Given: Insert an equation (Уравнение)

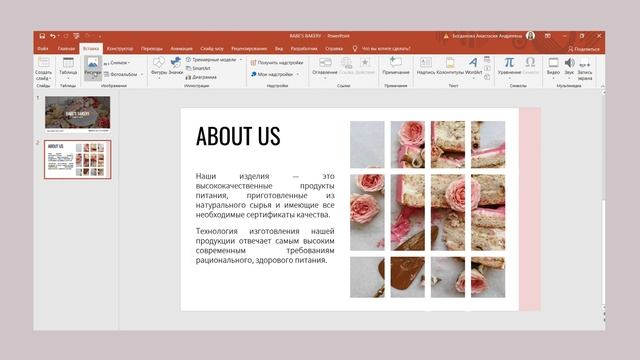Looking at the screenshot, I should (x=509, y=67).
